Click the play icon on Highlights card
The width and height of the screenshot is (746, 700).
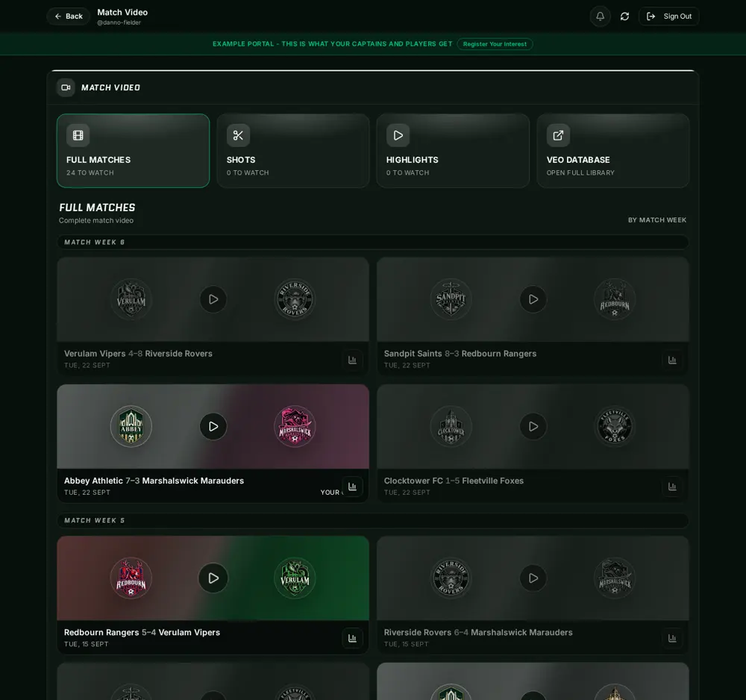coord(398,135)
